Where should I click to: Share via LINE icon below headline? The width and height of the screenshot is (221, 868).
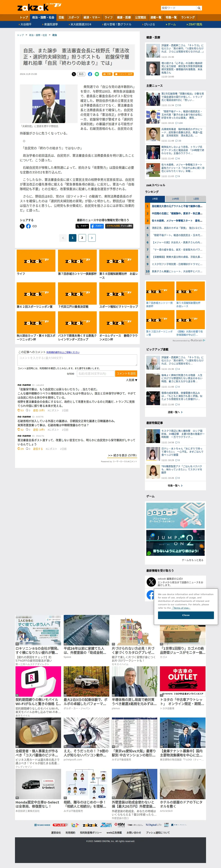point(97,74)
